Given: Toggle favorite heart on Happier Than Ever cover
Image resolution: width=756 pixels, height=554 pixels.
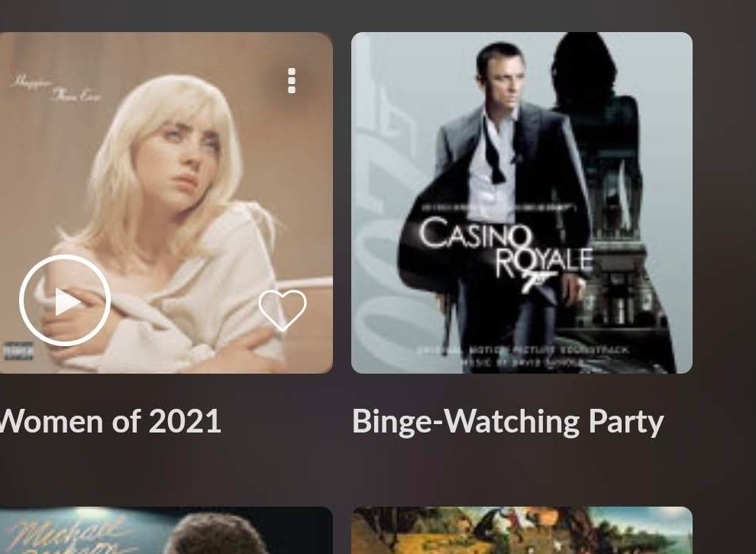Looking at the screenshot, I should click(282, 309).
